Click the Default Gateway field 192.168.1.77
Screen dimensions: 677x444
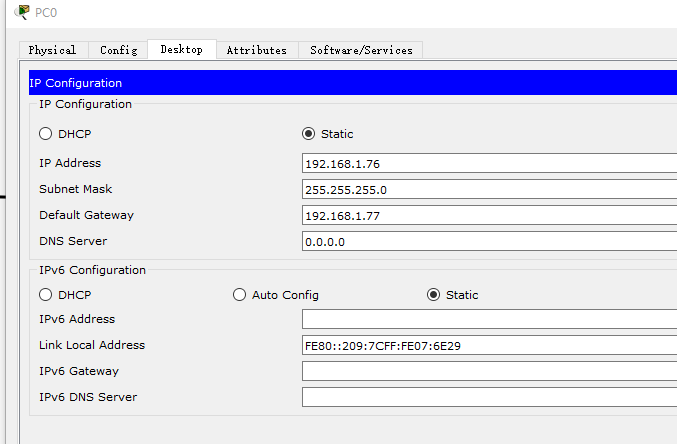tap(488, 215)
